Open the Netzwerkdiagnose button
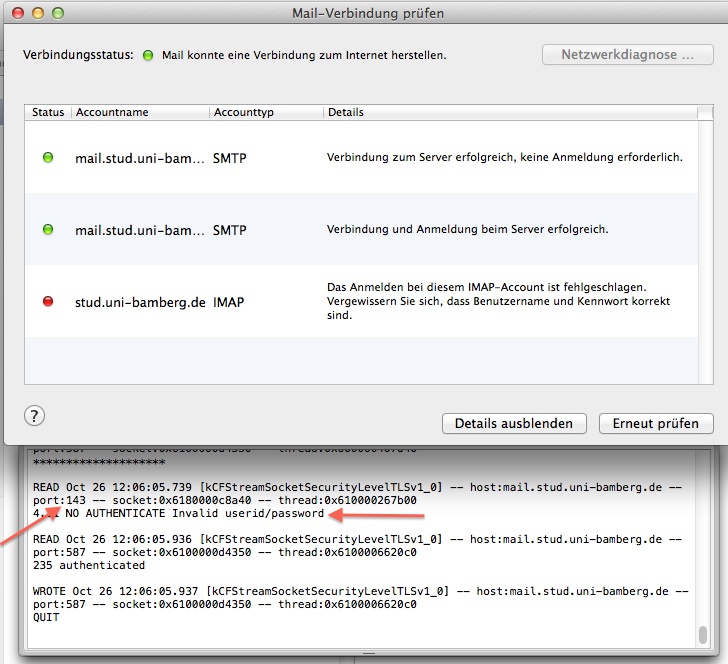This screenshot has width=728, height=664. point(627,55)
